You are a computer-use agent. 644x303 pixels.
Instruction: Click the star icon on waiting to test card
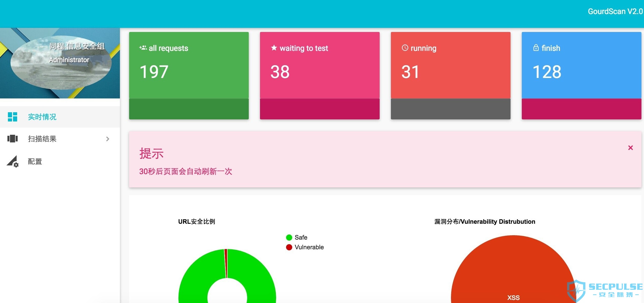coord(274,48)
